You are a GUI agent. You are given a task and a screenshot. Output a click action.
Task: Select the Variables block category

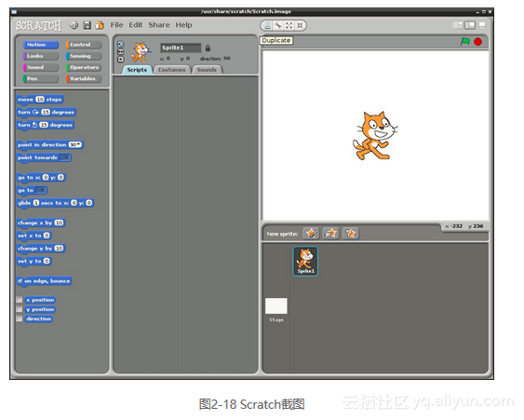(x=84, y=78)
